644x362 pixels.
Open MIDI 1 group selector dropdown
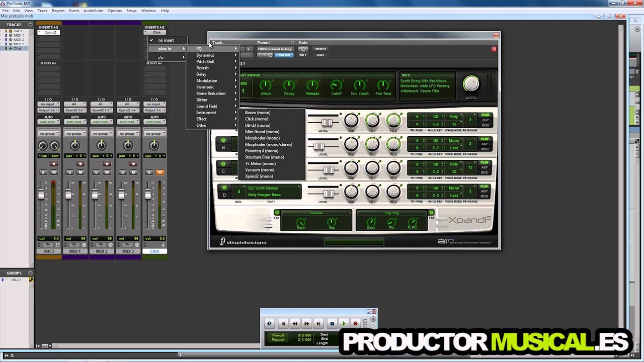[75, 134]
